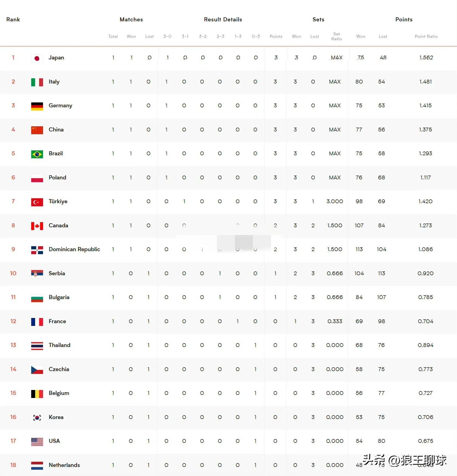
Task: Click the USA flag icon
Action: point(37,441)
